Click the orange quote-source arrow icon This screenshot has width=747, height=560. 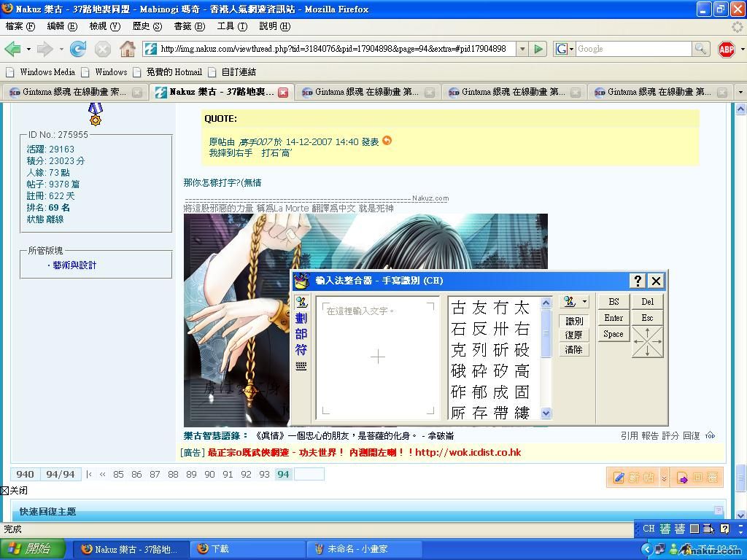387,141
